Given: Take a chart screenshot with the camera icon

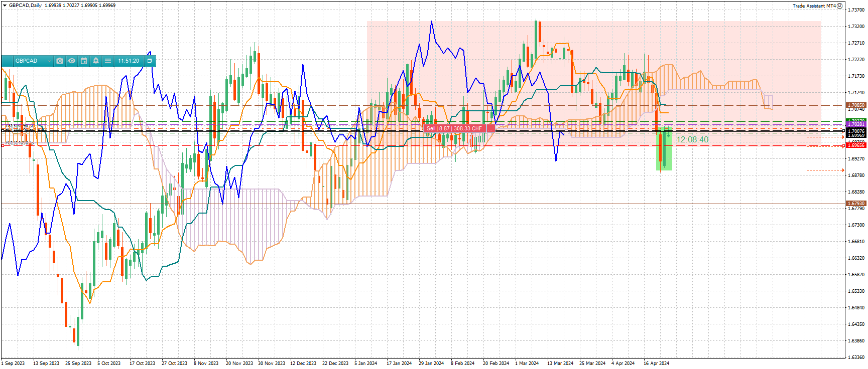Looking at the screenshot, I should point(60,61).
